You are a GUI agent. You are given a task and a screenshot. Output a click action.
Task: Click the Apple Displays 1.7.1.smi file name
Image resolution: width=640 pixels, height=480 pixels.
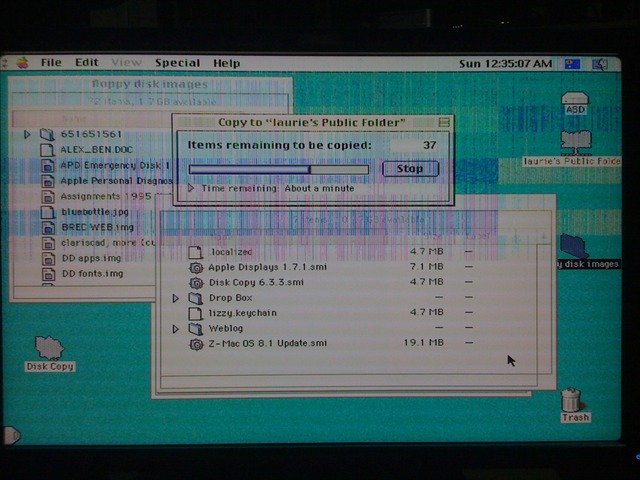[267, 267]
